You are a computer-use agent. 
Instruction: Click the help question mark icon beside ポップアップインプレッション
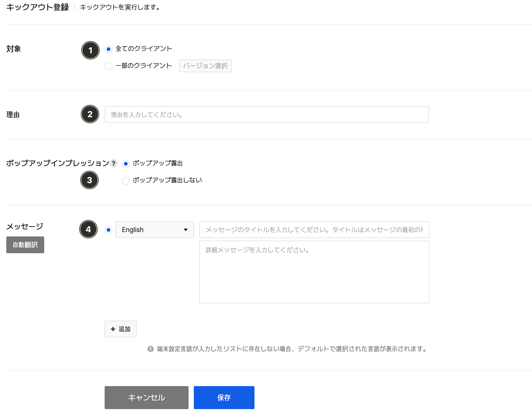click(114, 163)
